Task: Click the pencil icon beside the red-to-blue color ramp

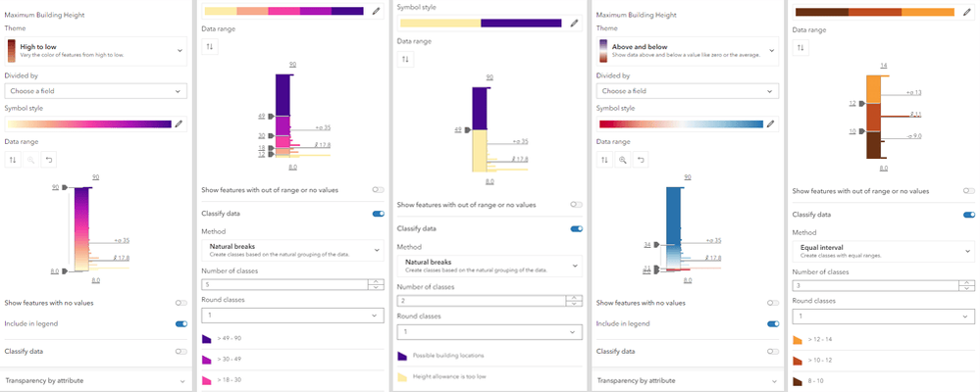Action: click(x=771, y=124)
